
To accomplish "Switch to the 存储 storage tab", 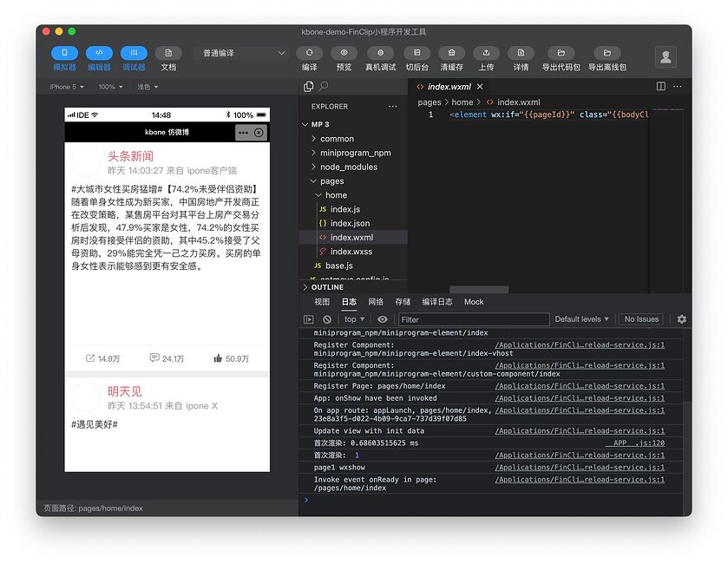I will (x=403, y=302).
